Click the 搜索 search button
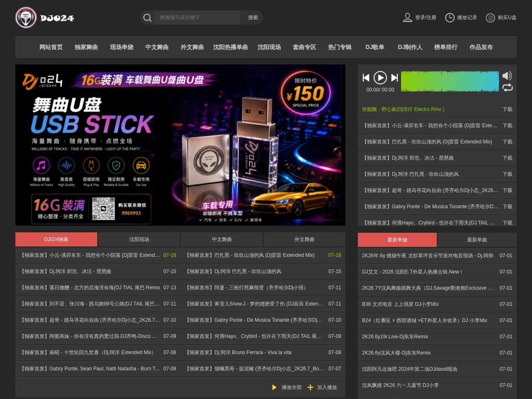Image resolution: width=532 pixels, height=399 pixels. [x=253, y=17]
